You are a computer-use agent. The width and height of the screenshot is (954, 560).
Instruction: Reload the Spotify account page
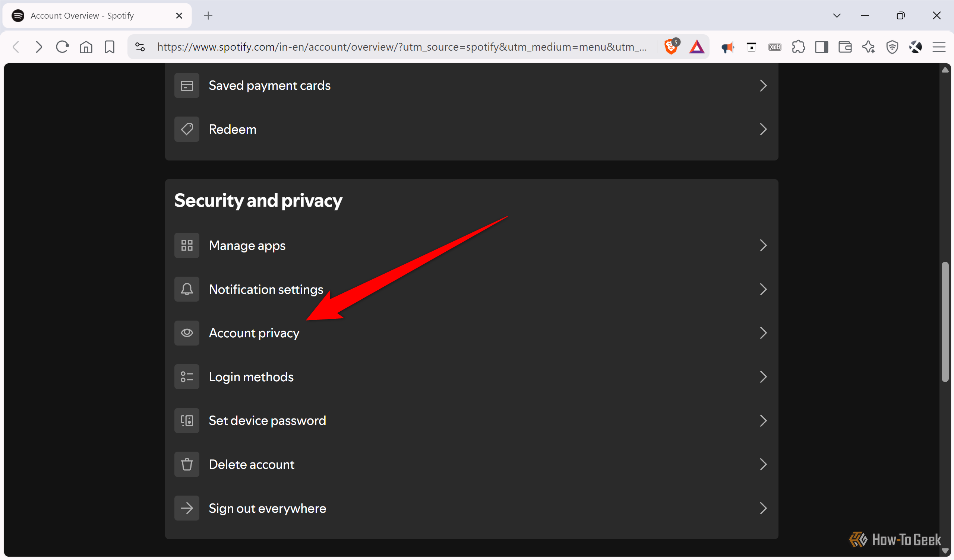pos(62,47)
